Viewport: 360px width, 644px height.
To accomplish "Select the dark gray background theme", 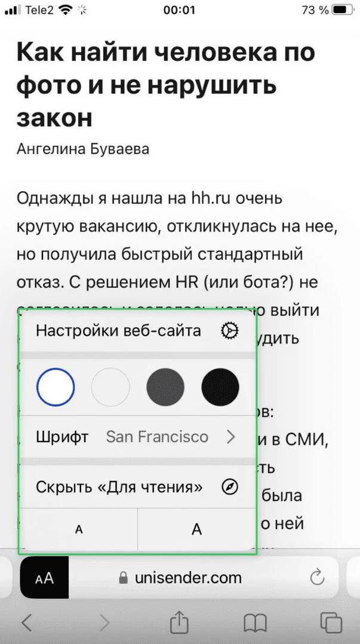I will [165, 387].
